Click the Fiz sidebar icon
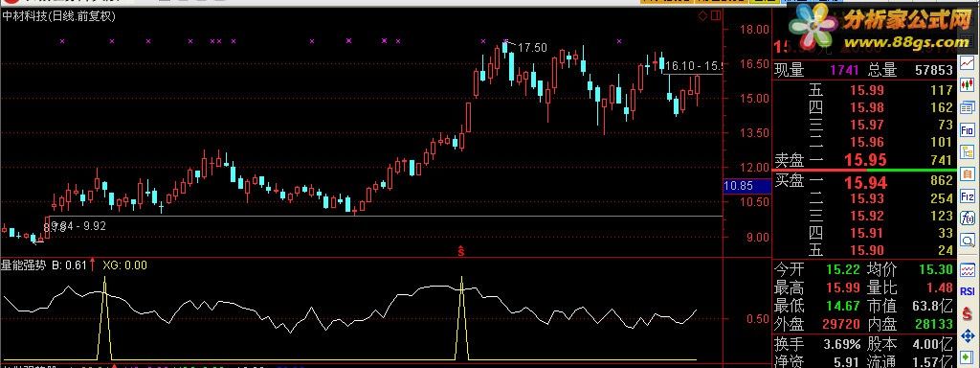 (968, 195)
